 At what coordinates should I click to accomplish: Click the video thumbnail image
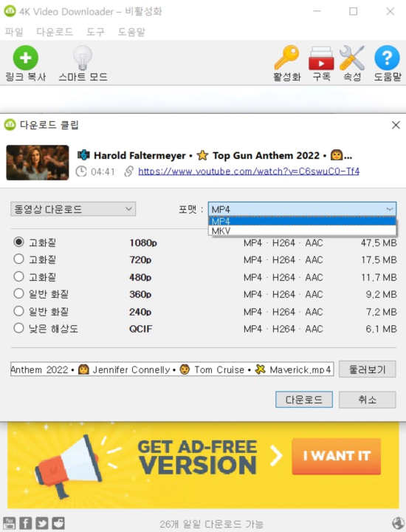click(38, 163)
